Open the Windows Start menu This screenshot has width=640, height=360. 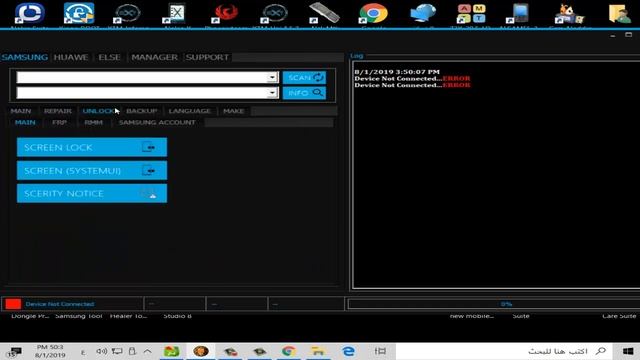click(x=628, y=351)
